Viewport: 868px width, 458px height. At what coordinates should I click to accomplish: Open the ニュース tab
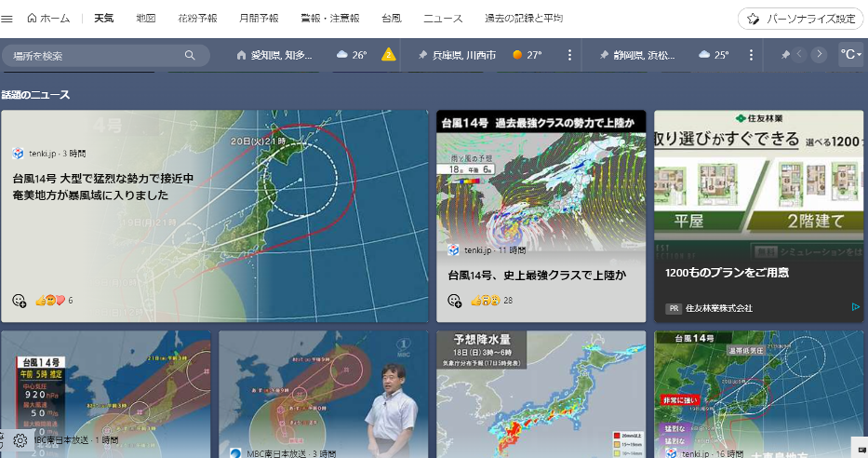coord(443,19)
